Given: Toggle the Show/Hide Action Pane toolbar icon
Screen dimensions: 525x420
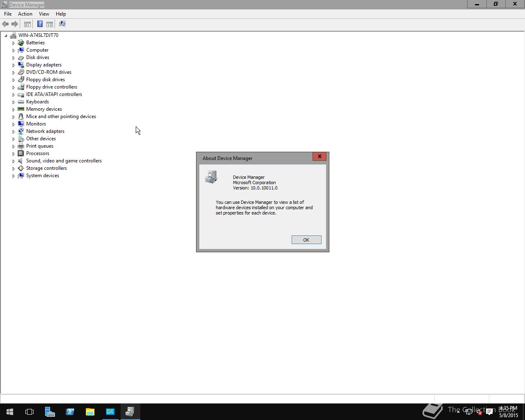Looking at the screenshot, I should pos(50,24).
